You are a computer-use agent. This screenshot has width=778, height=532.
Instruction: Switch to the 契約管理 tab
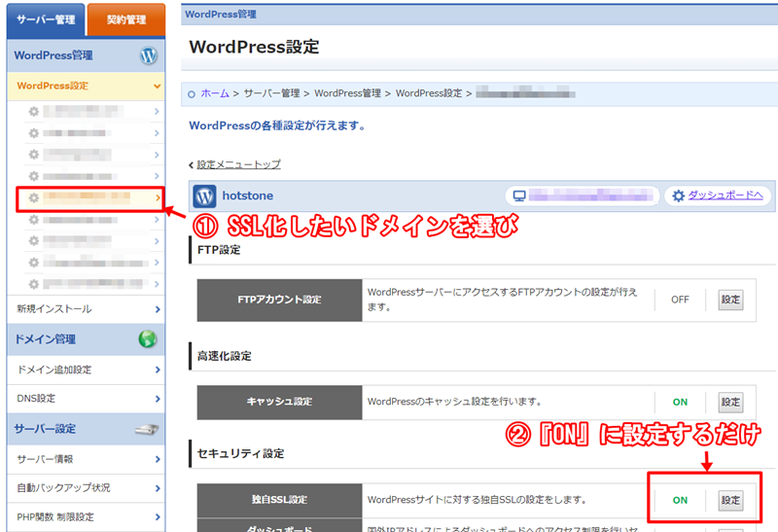(126, 19)
